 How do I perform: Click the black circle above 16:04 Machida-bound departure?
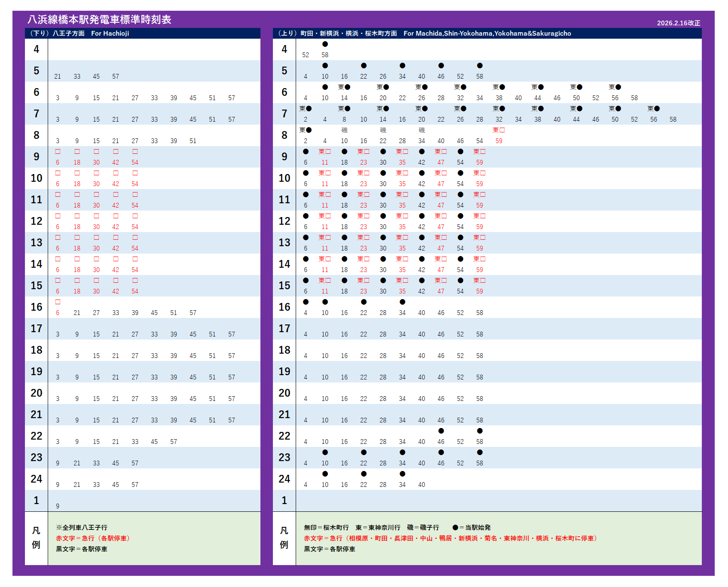[x=306, y=302]
